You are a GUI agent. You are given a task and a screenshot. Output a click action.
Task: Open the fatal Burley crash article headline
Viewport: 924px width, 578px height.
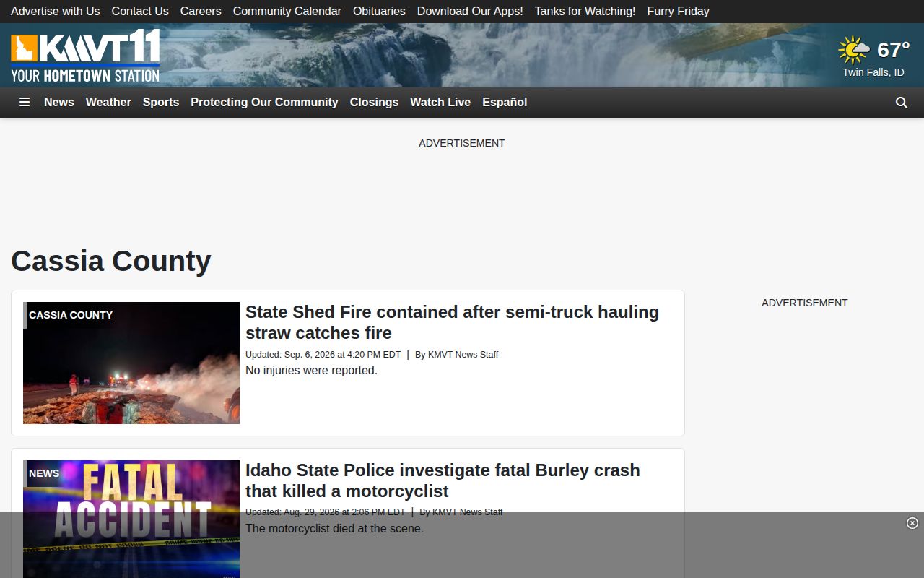(443, 480)
